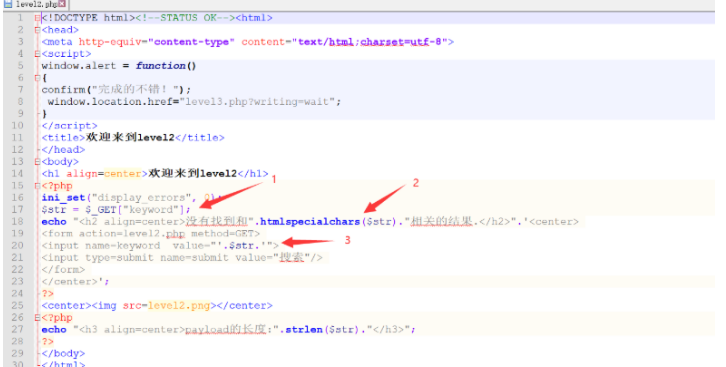Click the $str variable on line 17

(x=54, y=210)
